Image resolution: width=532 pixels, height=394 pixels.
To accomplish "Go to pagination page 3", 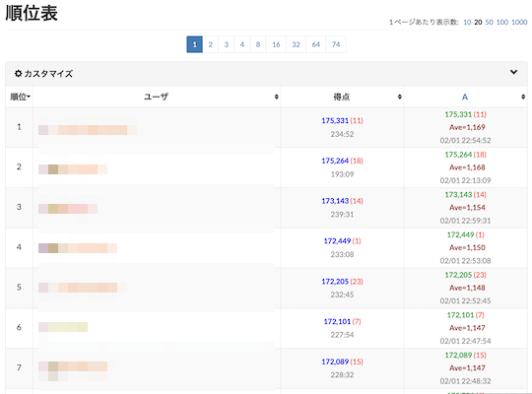I will point(227,44).
